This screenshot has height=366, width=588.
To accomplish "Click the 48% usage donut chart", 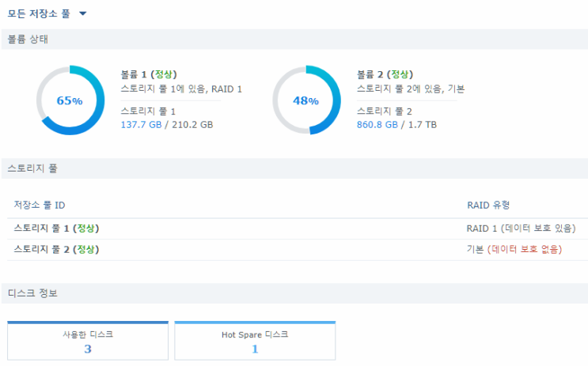I will (306, 100).
